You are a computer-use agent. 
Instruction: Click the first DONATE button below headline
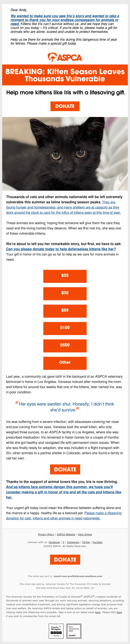[65, 106]
